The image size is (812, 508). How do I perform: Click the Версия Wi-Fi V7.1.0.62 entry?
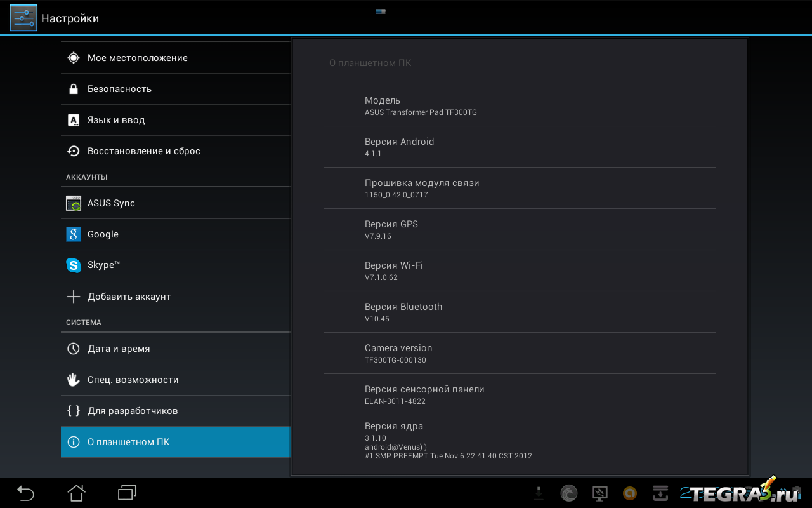point(520,271)
